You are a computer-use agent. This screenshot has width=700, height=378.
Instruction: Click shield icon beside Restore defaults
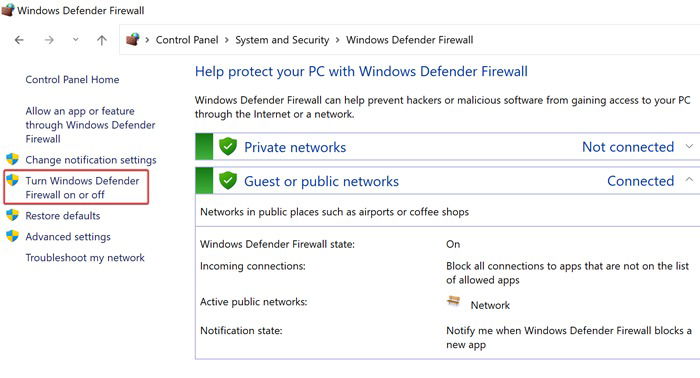12,215
